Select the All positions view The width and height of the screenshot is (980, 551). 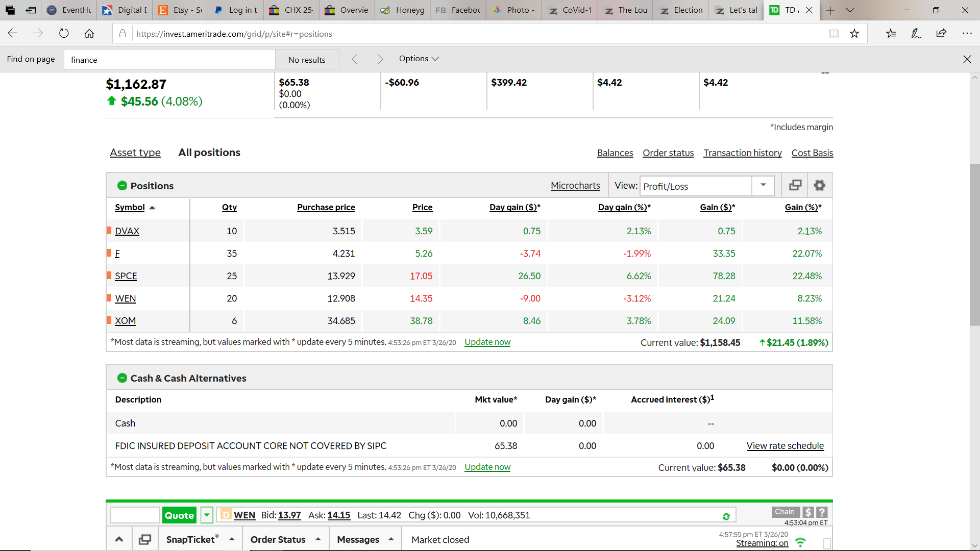(x=209, y=153)
